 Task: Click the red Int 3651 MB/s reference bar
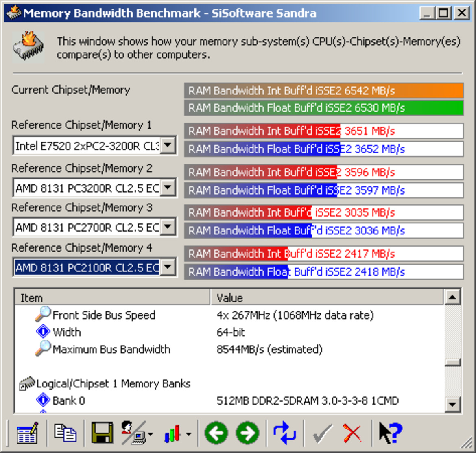(x=323, y=131)
